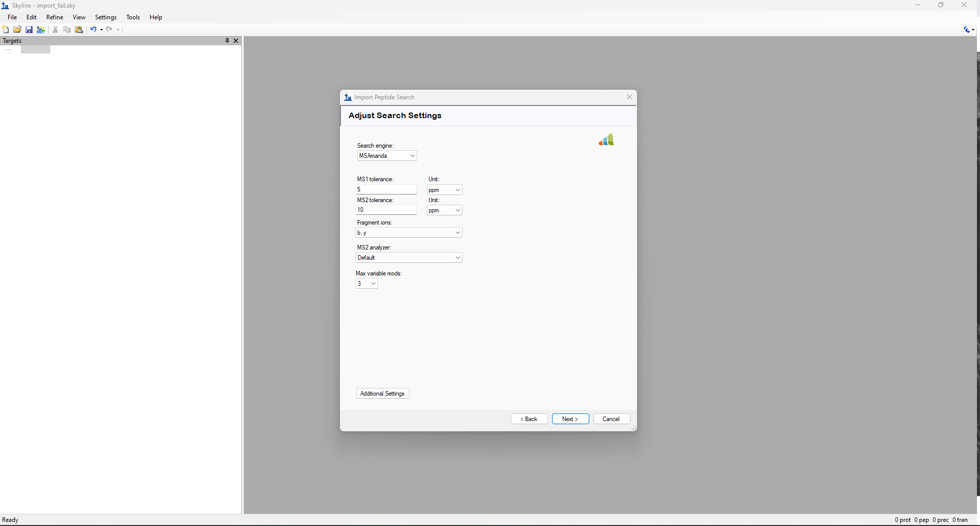Pin the Targets panel with pushpin icon
Viewport: 980px width, 526px height.
[x=227, y=41]
